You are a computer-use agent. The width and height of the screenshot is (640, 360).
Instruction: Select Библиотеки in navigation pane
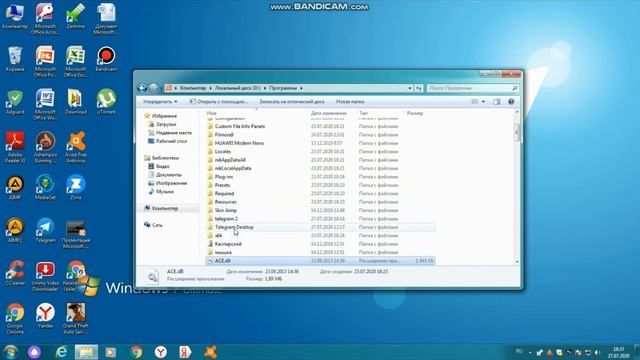coord(165,158)
